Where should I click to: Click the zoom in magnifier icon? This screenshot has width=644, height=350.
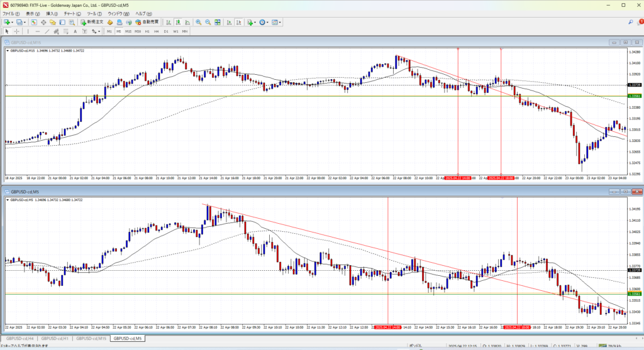(x=198, y=22)
